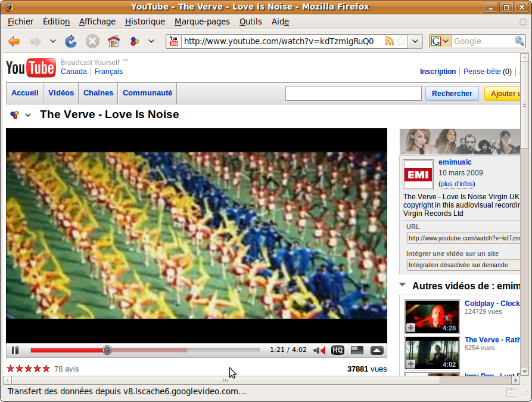Click the EMI channel logo thumbnail
The width and height of the screenshot is (532, 402).
point(418,175)
